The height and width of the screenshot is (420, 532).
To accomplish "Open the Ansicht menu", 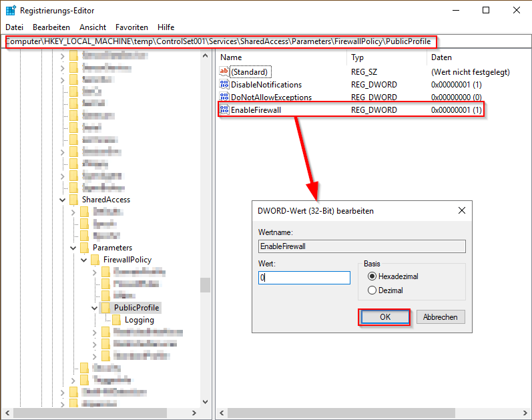I will tap(93, 27).
